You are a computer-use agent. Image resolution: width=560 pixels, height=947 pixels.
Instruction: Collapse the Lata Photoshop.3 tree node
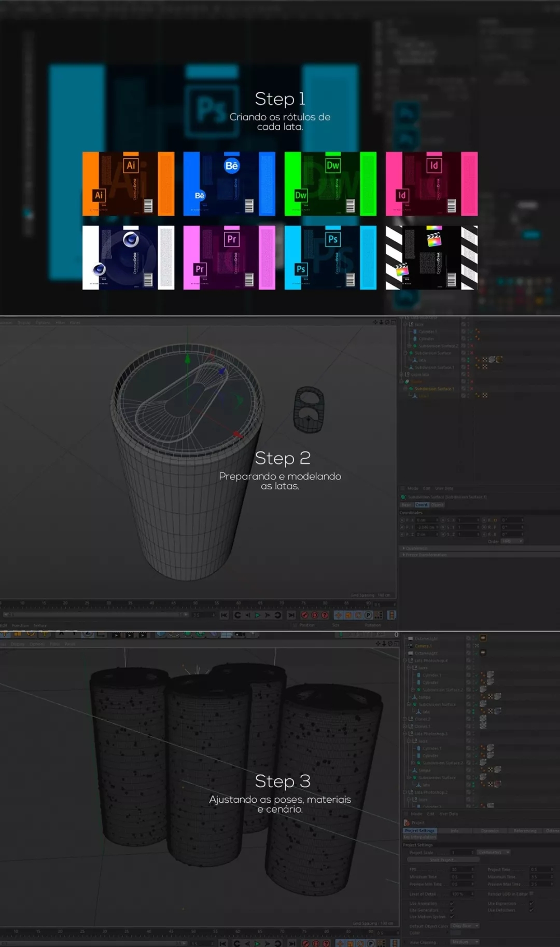[405, 734]
